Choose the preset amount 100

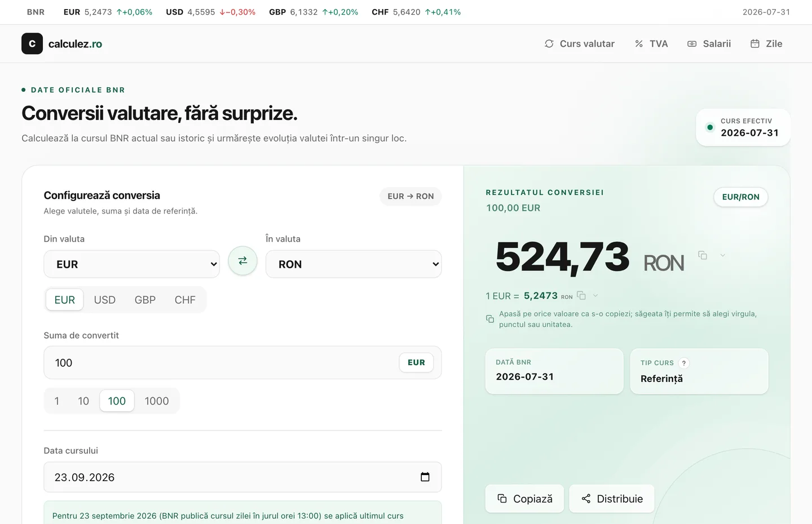(x=117, y=401)
